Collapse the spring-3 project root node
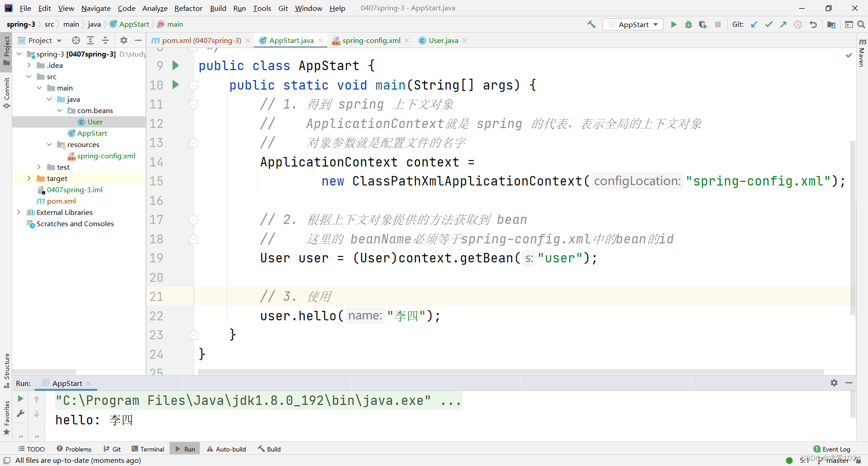The height and width of the screenshot is (466, 868). pos(19,54)
